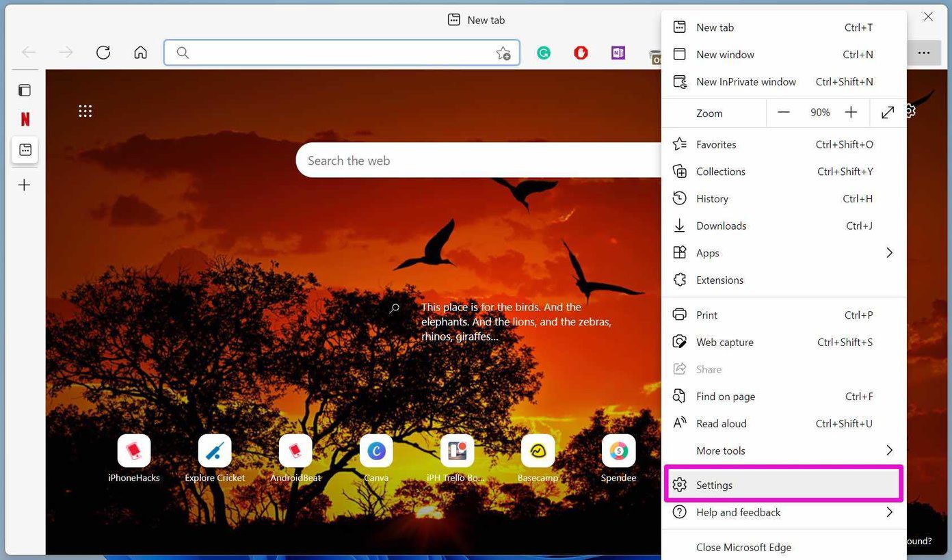
Task: Open Extensions from the menu
Action: click(x=784, y=280)
